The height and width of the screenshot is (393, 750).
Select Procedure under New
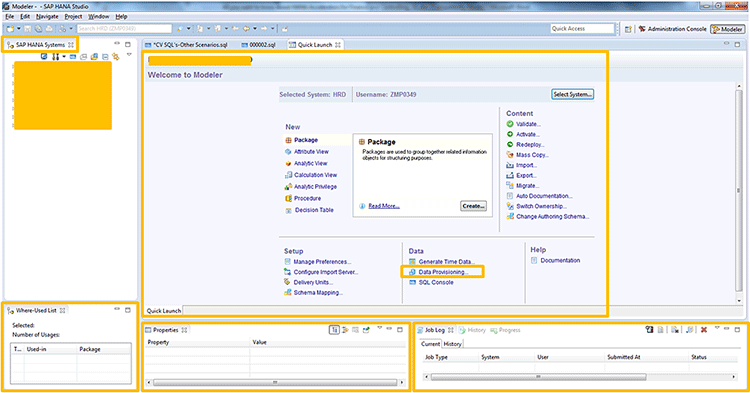(x=307, y=198)
